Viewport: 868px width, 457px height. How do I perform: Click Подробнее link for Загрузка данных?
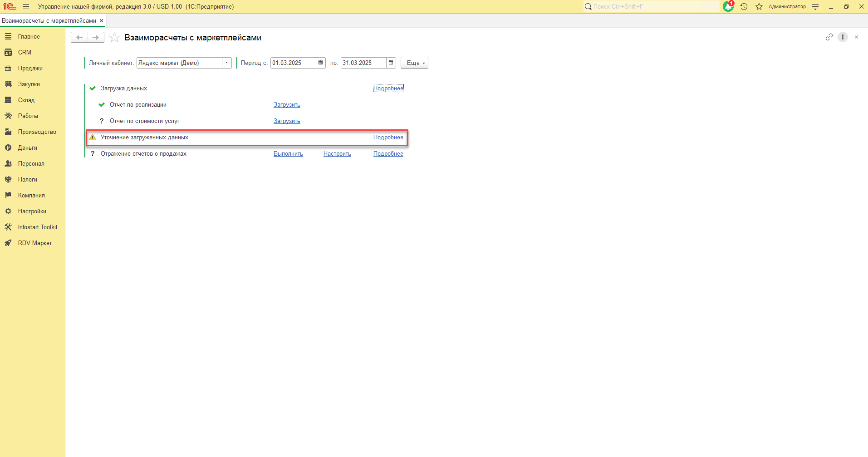388,88
